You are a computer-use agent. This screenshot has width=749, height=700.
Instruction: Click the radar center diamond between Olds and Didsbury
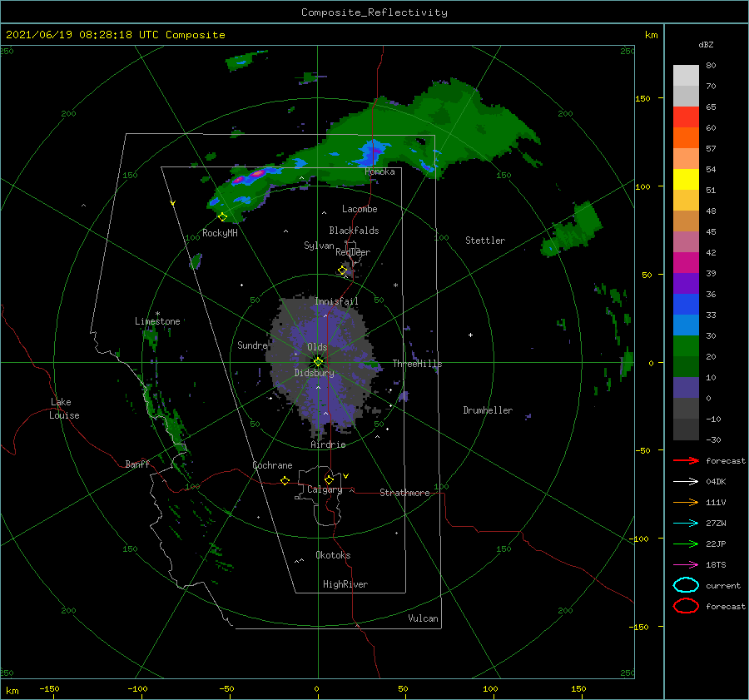point(318,362)
